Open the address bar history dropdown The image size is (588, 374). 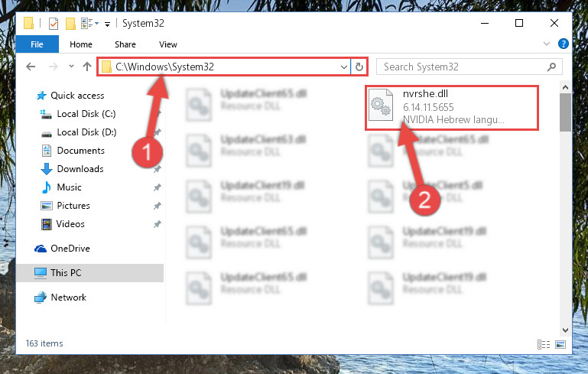pos(343,67)
